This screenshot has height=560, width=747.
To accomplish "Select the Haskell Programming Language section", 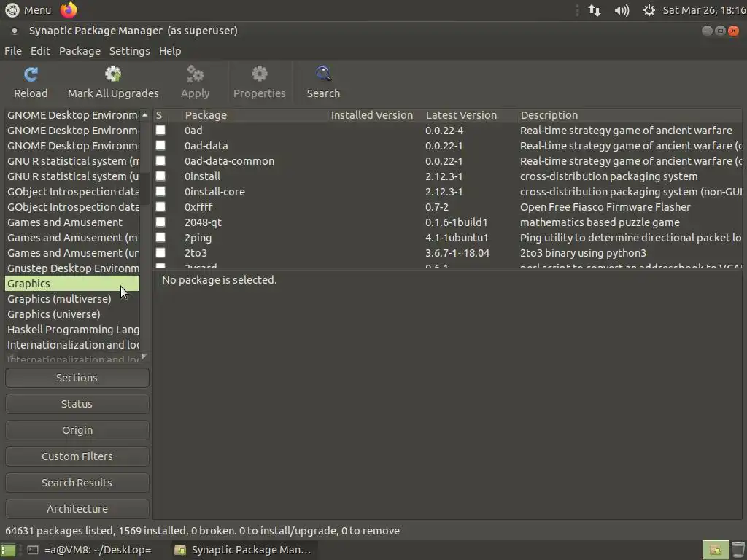I will [72, 330].
